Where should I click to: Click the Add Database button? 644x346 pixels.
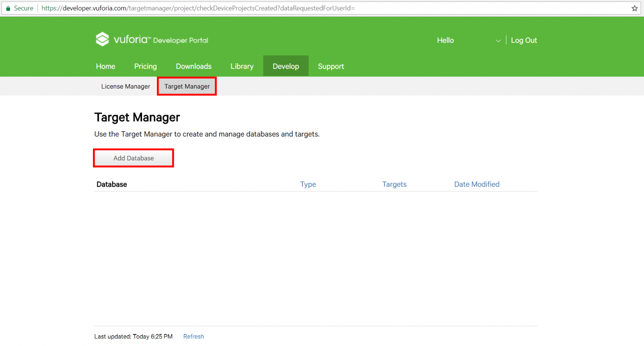pyautogui.click(x=134, y=158)
